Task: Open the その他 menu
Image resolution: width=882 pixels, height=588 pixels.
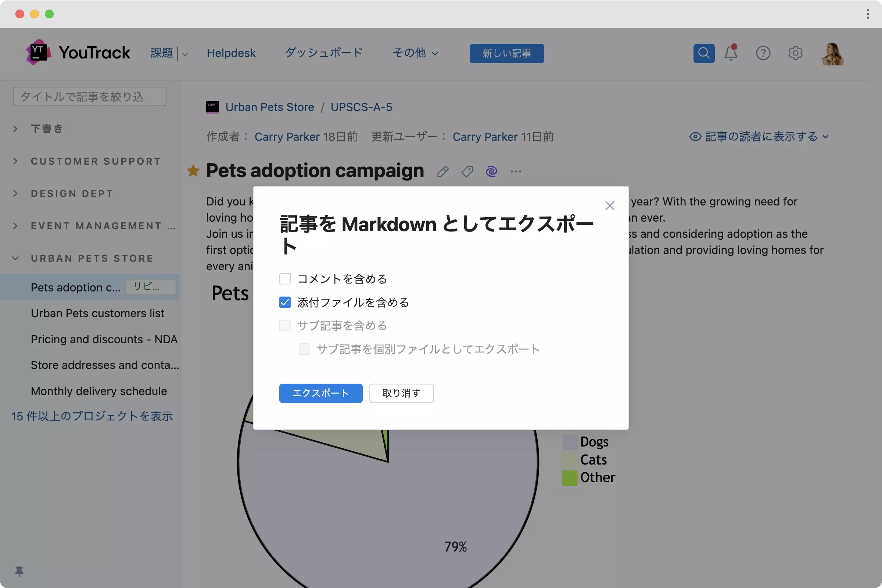Action: (415, 53)
